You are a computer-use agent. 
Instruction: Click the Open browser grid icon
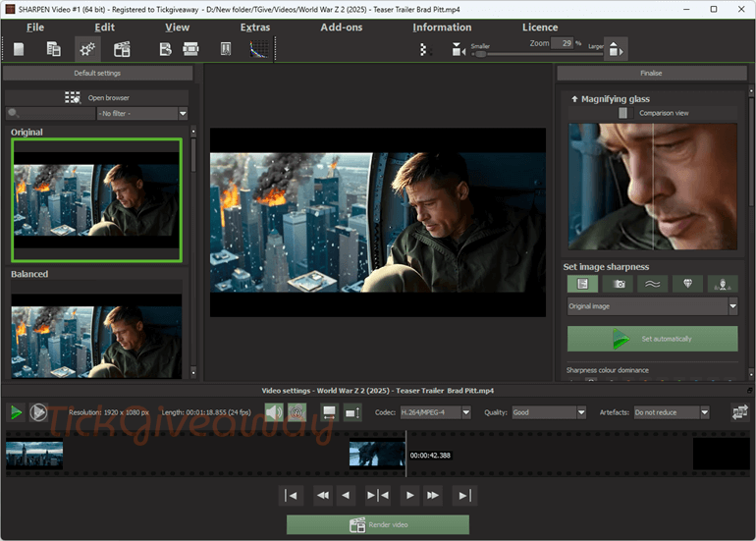point(73,98)
